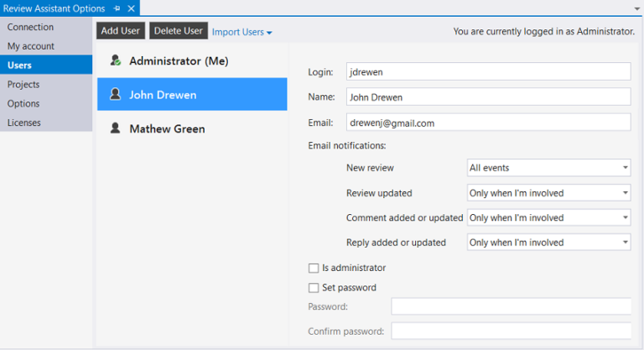Click the pin icon on the tab
644x350 pixels.
point(117,8)
